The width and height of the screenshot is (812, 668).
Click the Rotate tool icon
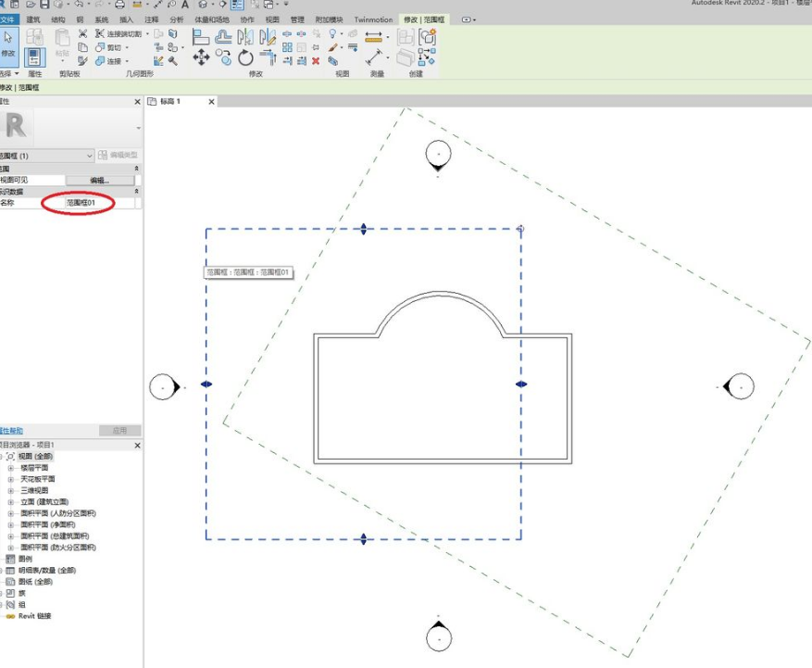(x=245, y=57)
